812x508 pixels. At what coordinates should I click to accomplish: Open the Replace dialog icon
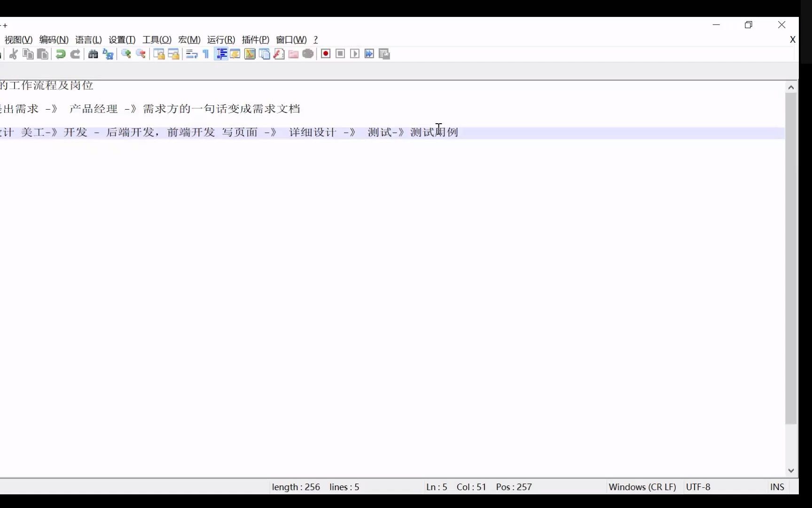pyautogui.click(x=108, y=54)
